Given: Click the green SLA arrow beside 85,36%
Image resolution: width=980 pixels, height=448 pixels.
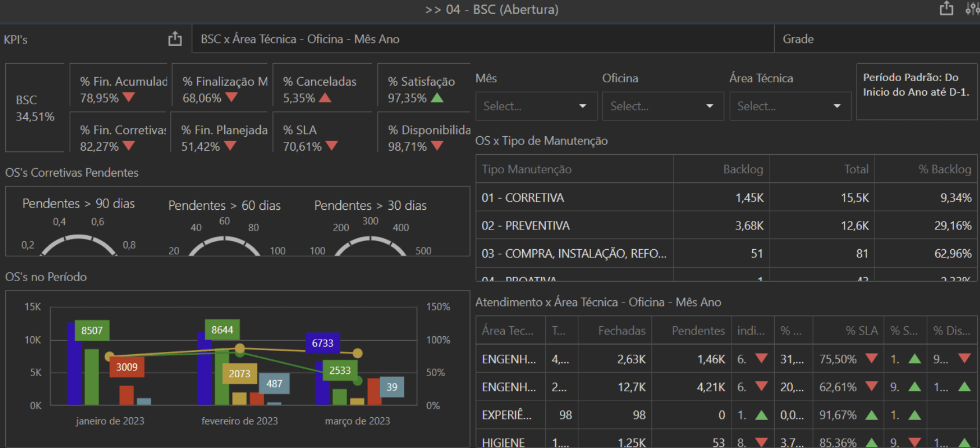Looking at the screenshot, I should click(x=871, y=442).
